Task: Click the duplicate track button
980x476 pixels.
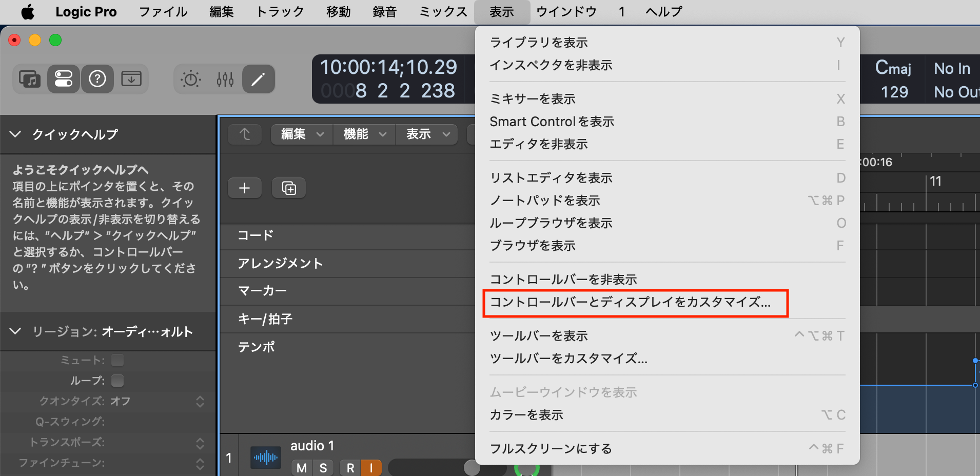Action: [289, 188]
